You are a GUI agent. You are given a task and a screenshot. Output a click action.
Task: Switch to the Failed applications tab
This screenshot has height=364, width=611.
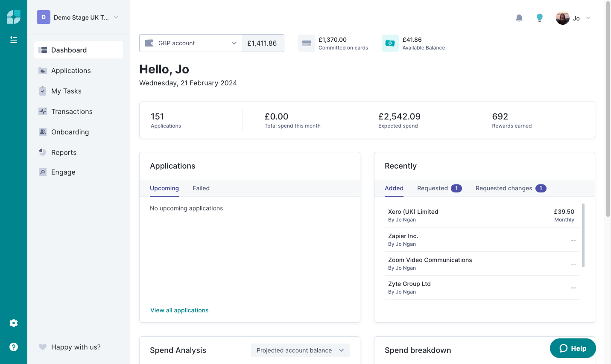[201, 188]
